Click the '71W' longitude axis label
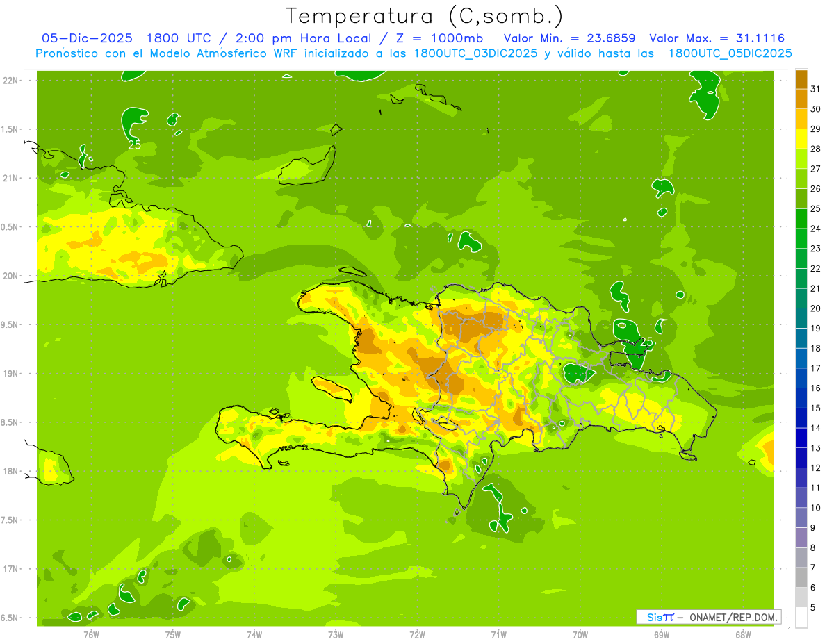 (x=498, y=635)
